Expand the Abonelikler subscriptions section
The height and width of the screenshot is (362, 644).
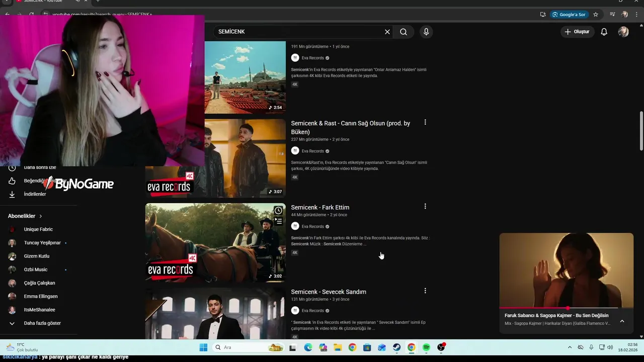pos(25,216)
